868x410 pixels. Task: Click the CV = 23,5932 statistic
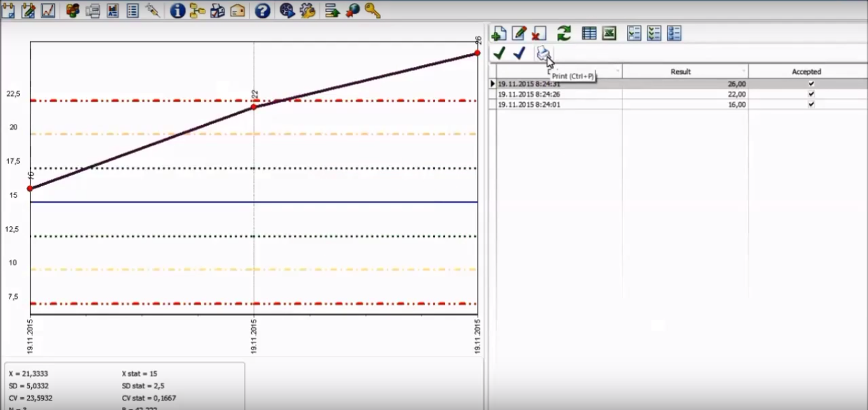coord(31,398)
